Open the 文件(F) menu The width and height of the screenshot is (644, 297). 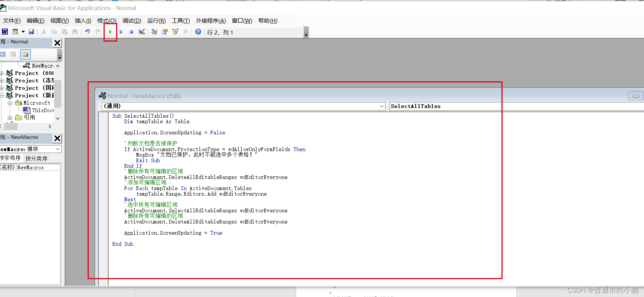tap(12, 21)
